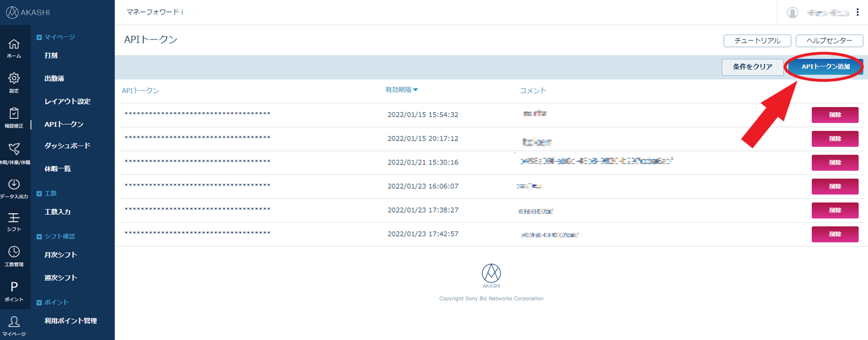Click APIトークン追加 button
Screen dimensions: 868x340
click(825, 67)
